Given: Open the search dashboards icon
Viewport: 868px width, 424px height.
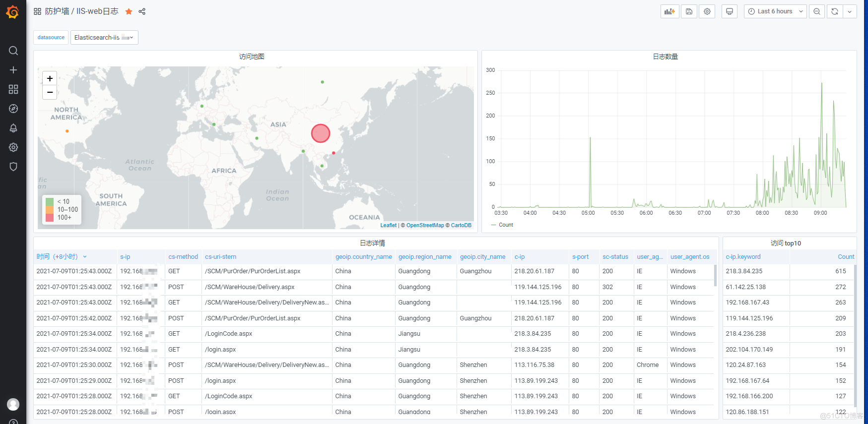Looking at the screenshot, I should point(13,51).
